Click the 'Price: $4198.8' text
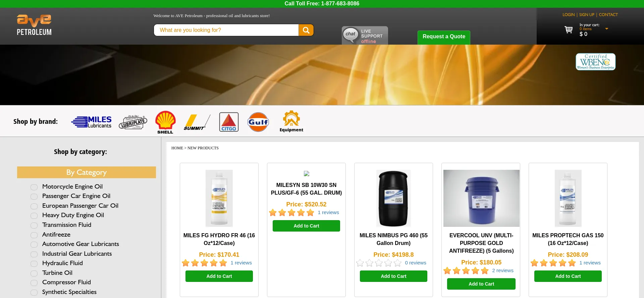 [393, 255]
